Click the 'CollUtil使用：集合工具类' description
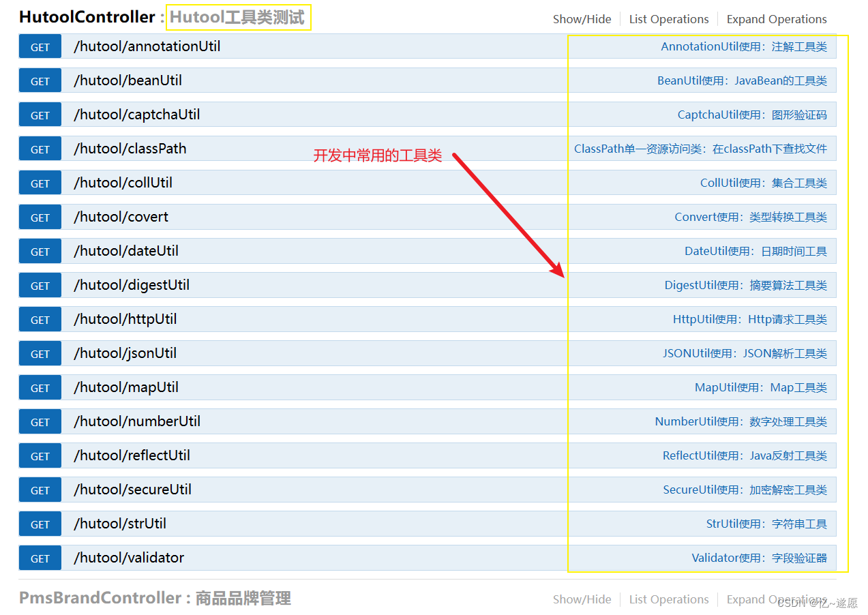The height and width of the screenshot is (615, 868). 764,183
